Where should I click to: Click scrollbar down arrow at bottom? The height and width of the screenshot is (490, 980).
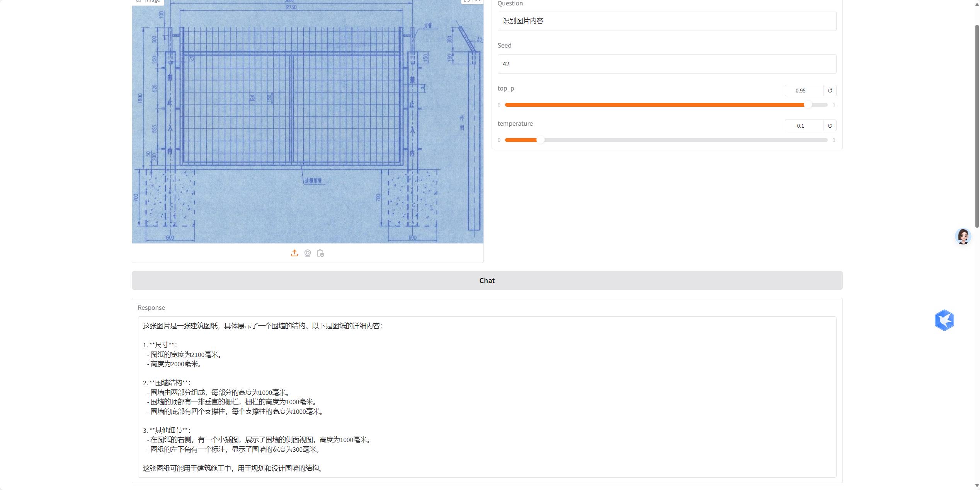[x=977, y=486]
